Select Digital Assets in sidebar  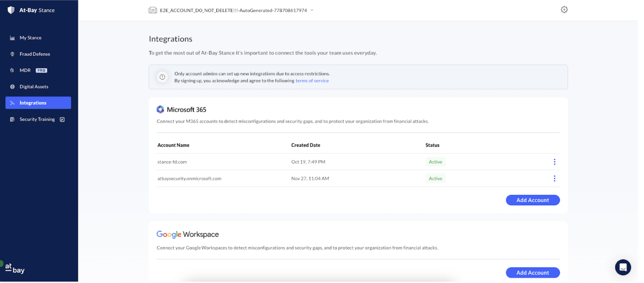(x=34, y=87)
